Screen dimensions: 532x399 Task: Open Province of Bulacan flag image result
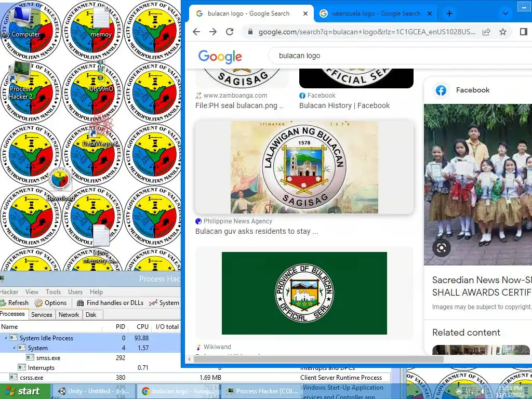(x=304, y=293)
